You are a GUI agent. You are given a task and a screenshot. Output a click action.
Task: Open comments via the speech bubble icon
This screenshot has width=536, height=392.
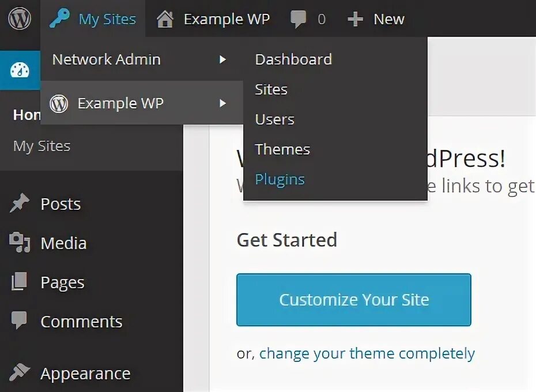pos(298,19)
